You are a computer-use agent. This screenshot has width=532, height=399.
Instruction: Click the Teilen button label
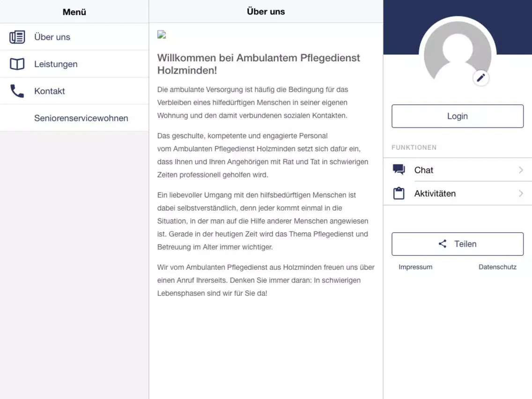pyautogui.click(x=465, y=244)
